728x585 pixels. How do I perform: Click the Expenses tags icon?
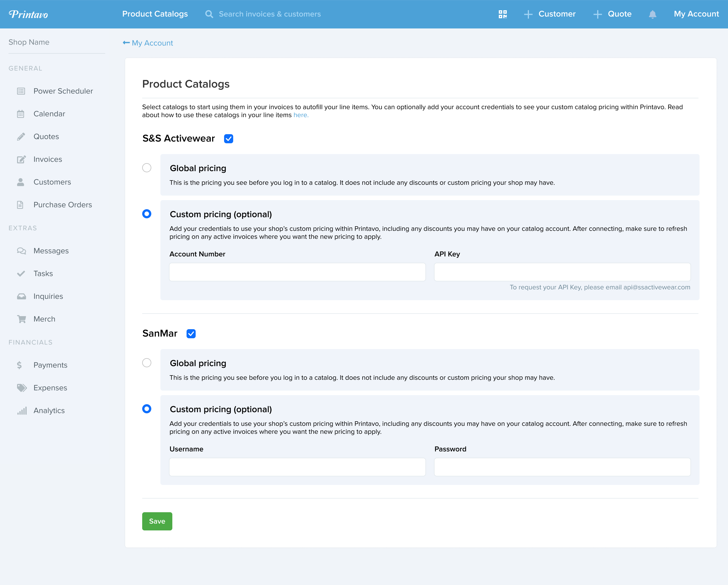pos(22,388)
